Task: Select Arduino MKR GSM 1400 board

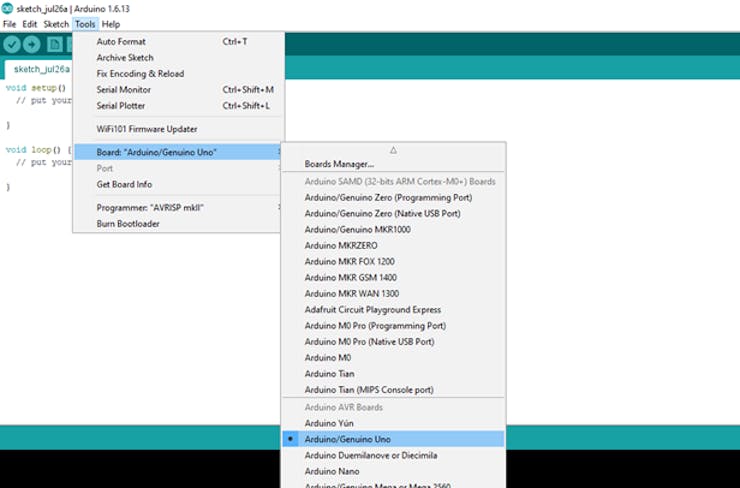Action: 393,278
